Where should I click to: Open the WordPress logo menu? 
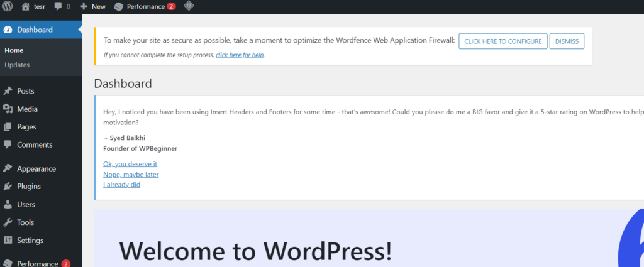click(x=8, y=6)
